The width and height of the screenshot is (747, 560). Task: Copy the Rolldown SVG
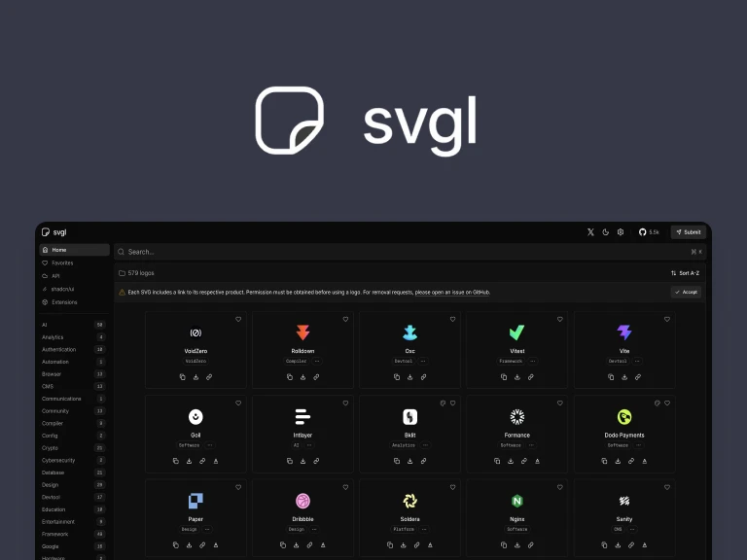tap(290, 376)
